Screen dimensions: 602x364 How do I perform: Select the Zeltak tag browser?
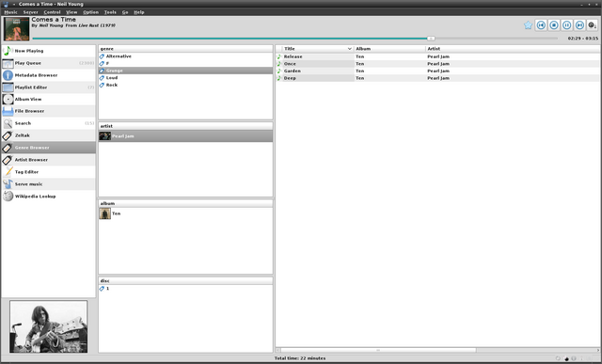click(48, 135)
